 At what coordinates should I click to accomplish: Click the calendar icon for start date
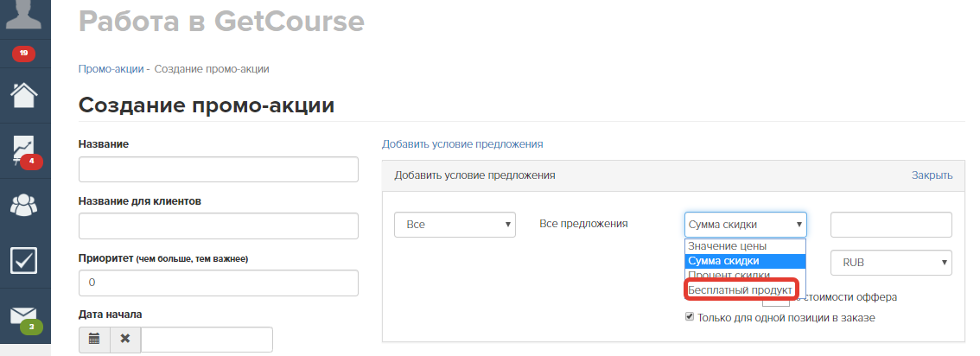[94, 339]
